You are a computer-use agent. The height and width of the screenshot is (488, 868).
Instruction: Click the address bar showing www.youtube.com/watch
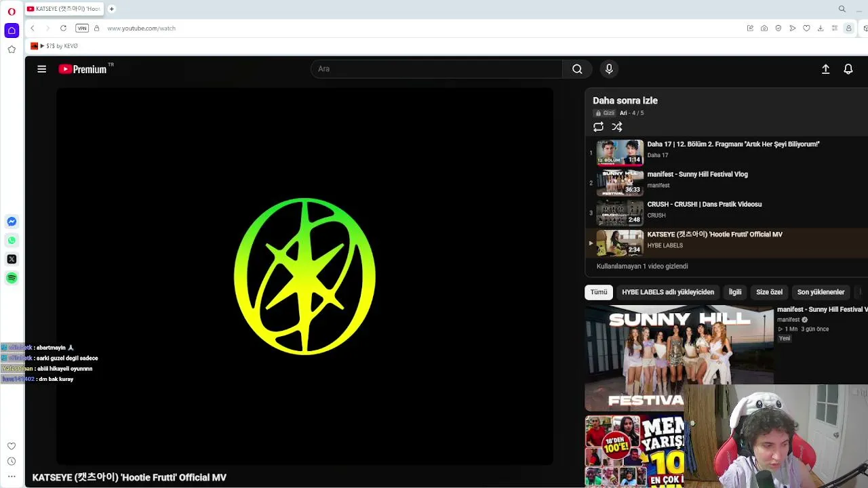click(x=141, y=28)
